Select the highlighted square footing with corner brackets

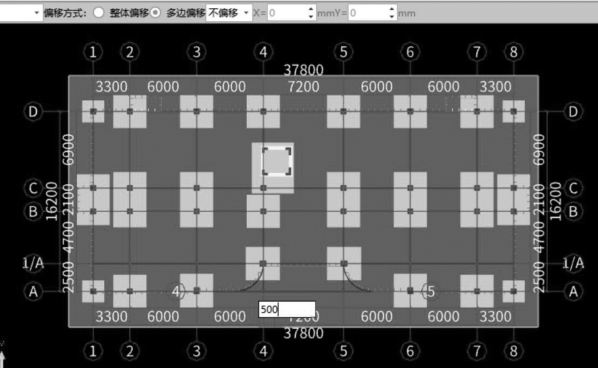pos(277,162)
